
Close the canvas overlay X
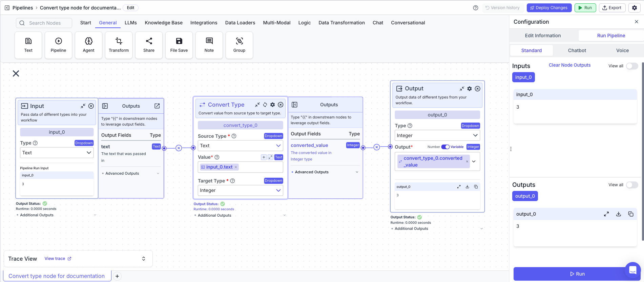[16, 73]
